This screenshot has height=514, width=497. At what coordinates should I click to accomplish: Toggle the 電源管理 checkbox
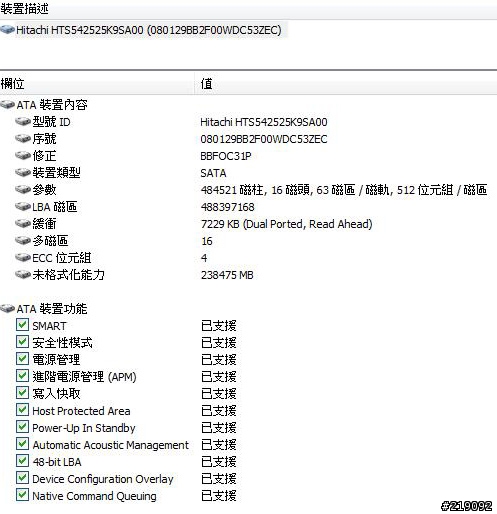(x=22, y=359)
